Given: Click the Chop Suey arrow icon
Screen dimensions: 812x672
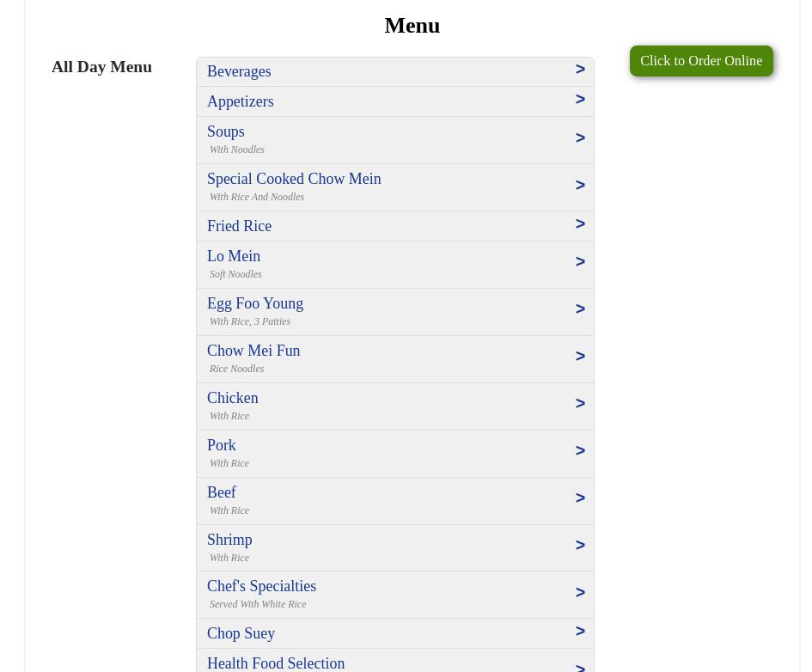Looking at the screenshot, I should [580, 632].
